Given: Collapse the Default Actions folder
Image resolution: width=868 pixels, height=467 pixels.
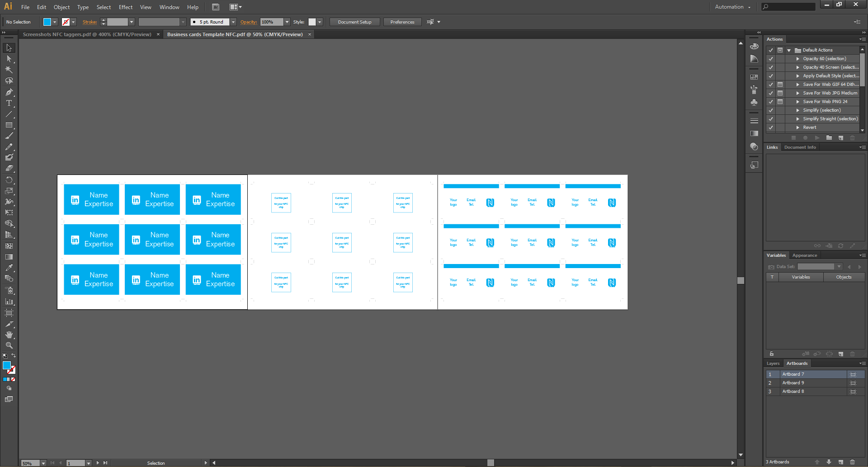Looking at the screenshot, I should point(789,50).
